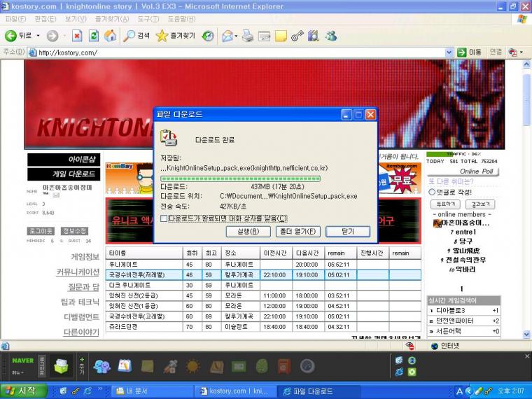Viewport: 532px width, 399px height.
Task: Open the 파일 menu
Action: pos(15,20)
